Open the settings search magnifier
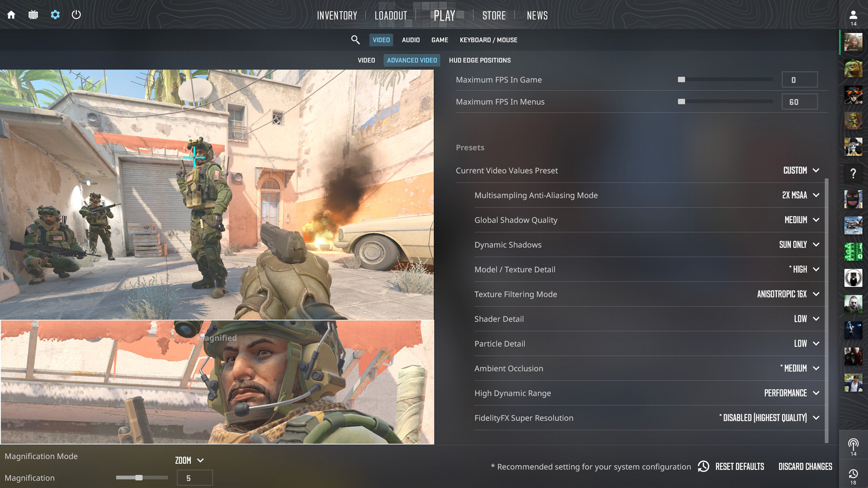The height and width of the screenshot is (488, 868). (355, 40)
